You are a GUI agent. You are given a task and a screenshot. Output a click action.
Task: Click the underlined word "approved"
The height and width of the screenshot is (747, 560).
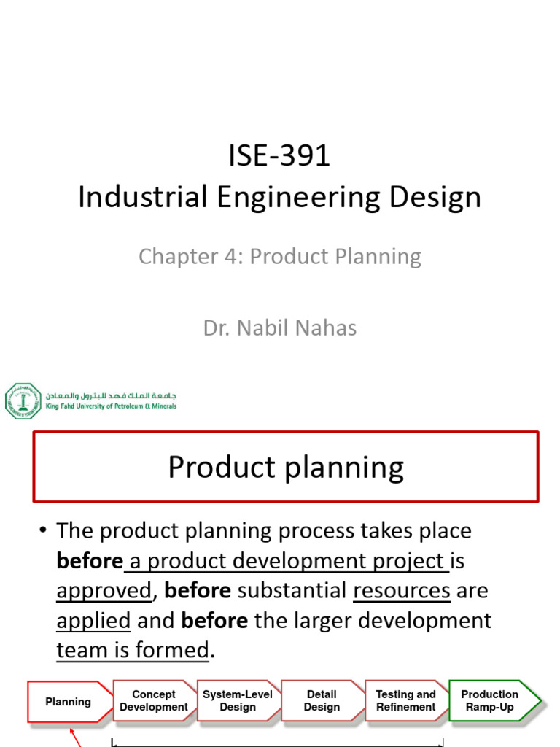pyautogui.click(x=104, y=591)
